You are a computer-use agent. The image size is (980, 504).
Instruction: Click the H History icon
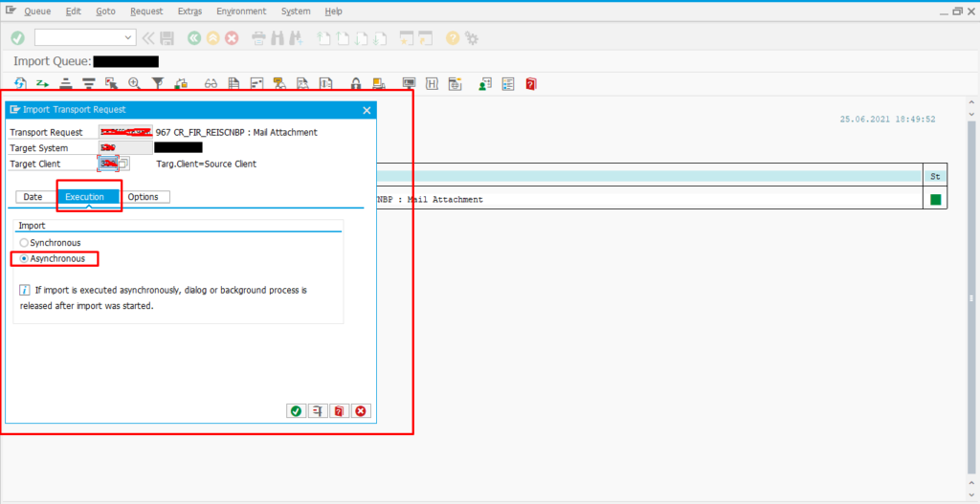432,84
